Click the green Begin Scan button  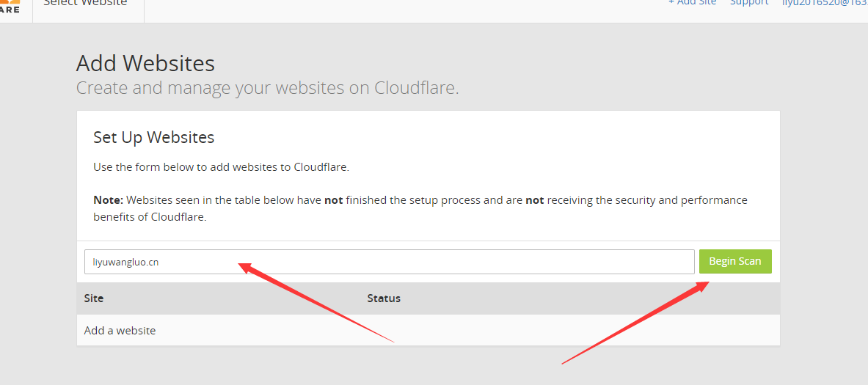point(735,261)
